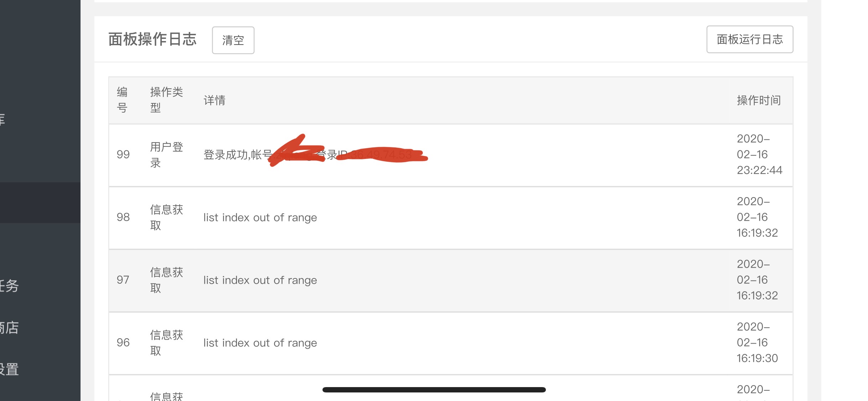Click row 97's list index error message
The image size is (868, 401).
[260, 280]
